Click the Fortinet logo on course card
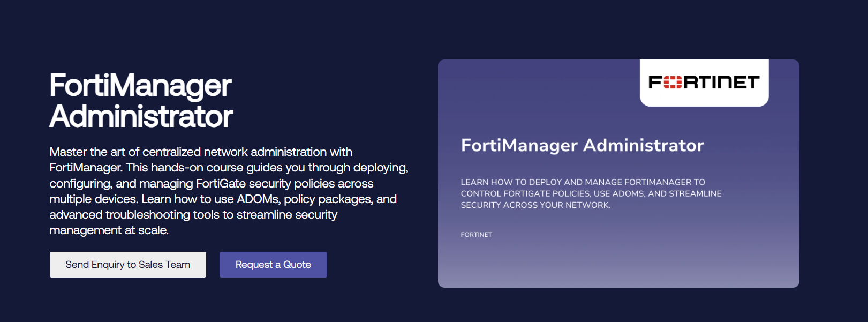This screenshot has width=868, height=322. point(704,83)
